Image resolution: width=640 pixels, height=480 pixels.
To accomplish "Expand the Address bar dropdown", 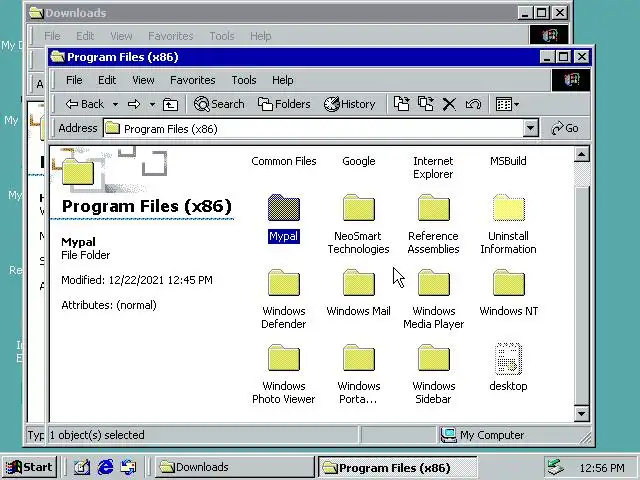I will pos(530,128).
